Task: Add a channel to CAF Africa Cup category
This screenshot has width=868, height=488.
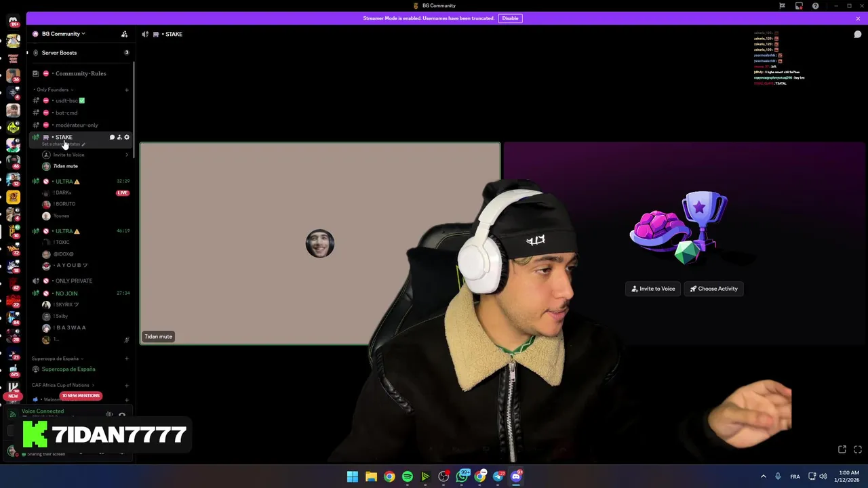Action: (x=127, y=385)
